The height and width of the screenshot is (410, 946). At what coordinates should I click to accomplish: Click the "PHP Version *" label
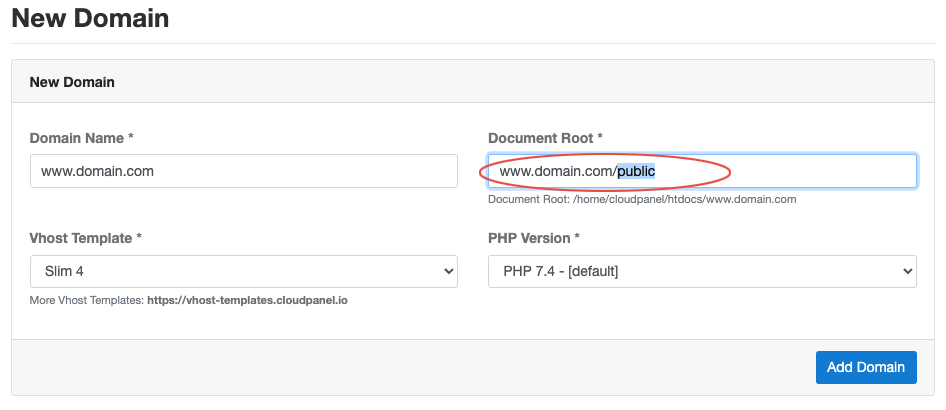(534, 238)
